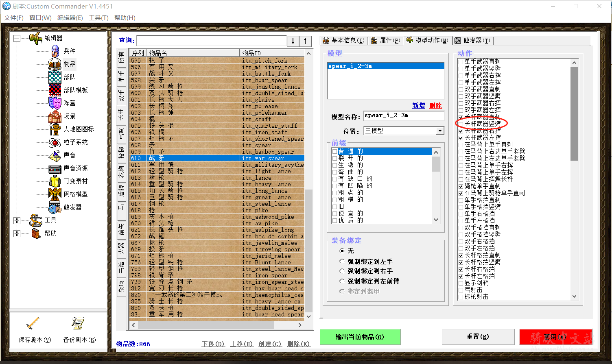The image size is (612, 364).
Task: Open the 声音 speaker icon
Action: pyautogui.click(x=55, y=155)
